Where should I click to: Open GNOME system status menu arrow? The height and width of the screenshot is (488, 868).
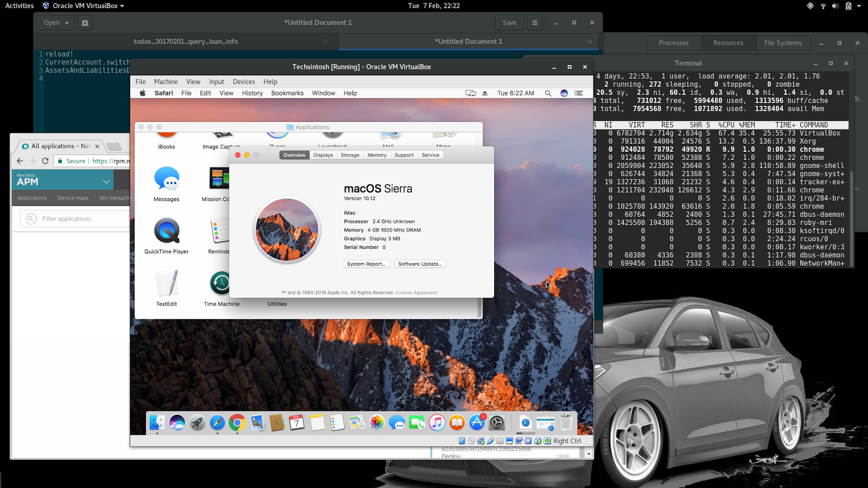859,6
